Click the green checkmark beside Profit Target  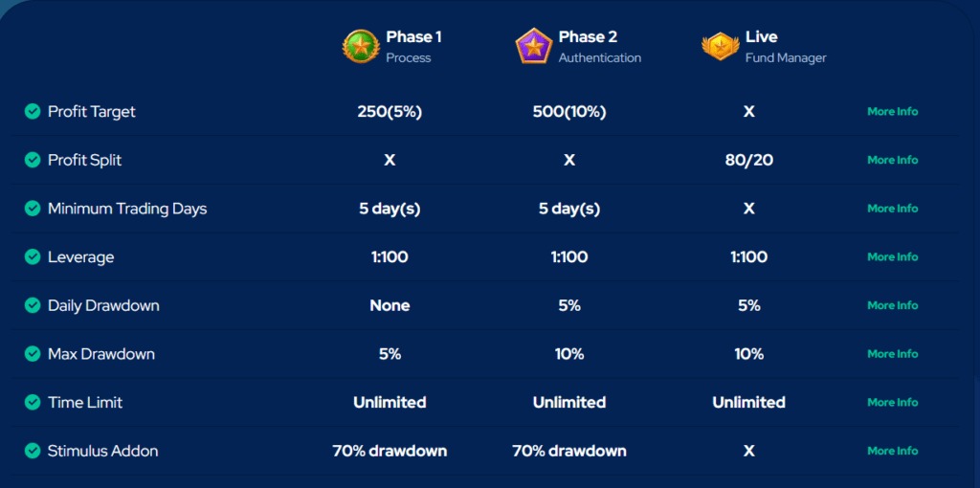33,112
